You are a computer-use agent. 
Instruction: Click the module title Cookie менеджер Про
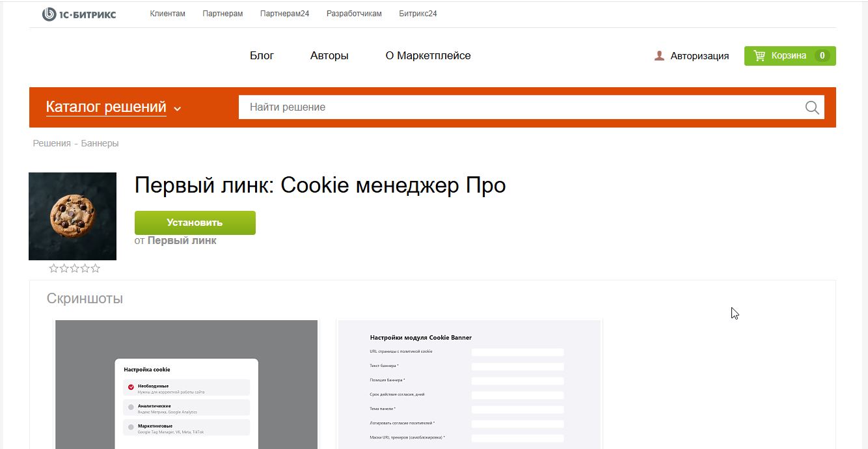coord(320,185)
